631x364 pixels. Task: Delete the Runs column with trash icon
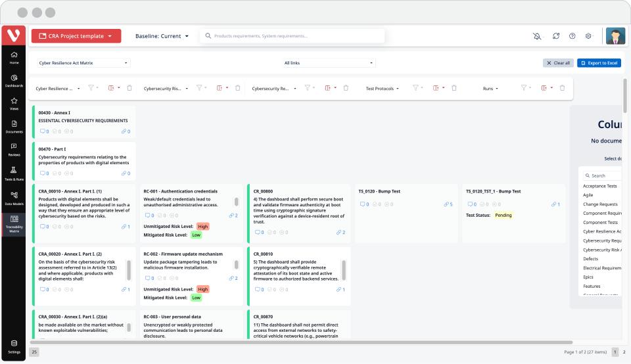pyautogui.click(x=562, y=87)
